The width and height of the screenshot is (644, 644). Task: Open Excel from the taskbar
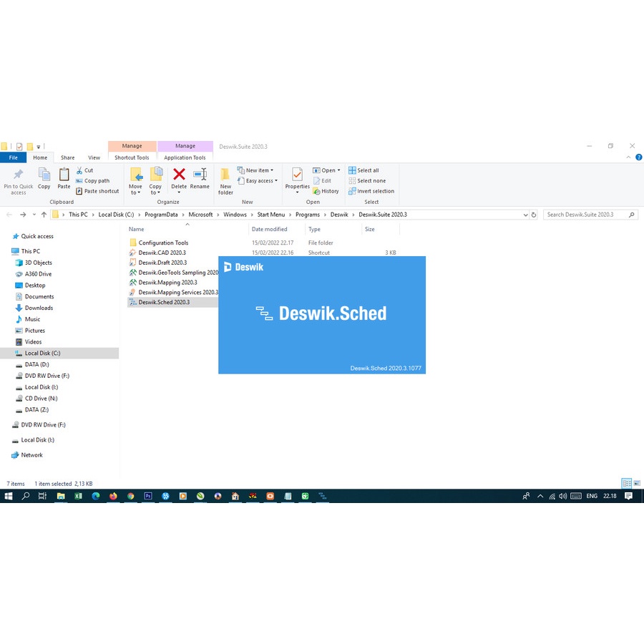pos(78,496)
